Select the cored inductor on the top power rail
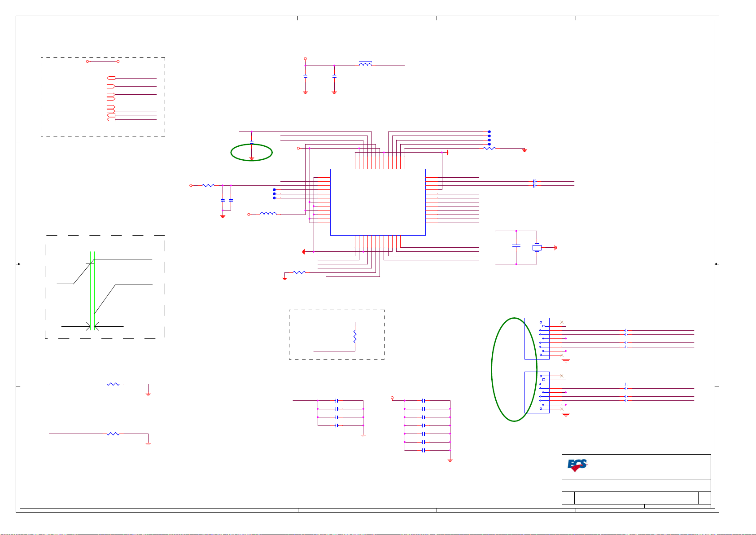 click(x=365, y=64)
